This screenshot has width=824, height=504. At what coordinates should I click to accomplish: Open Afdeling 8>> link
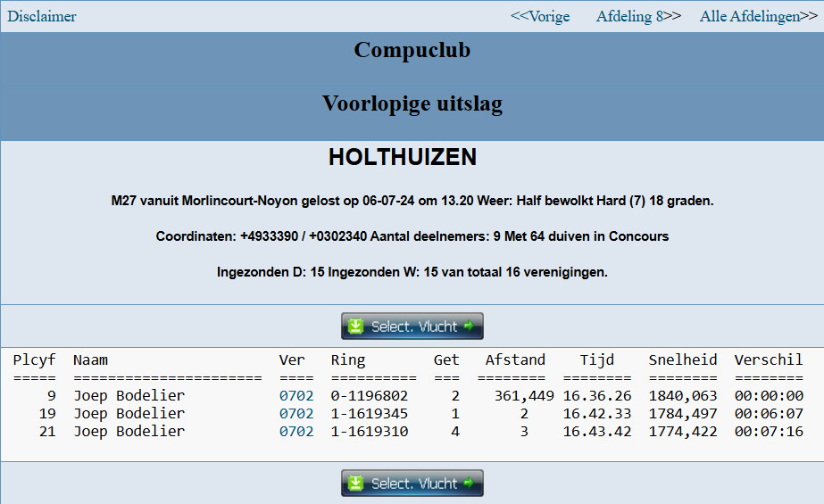[x=638, y=16]
